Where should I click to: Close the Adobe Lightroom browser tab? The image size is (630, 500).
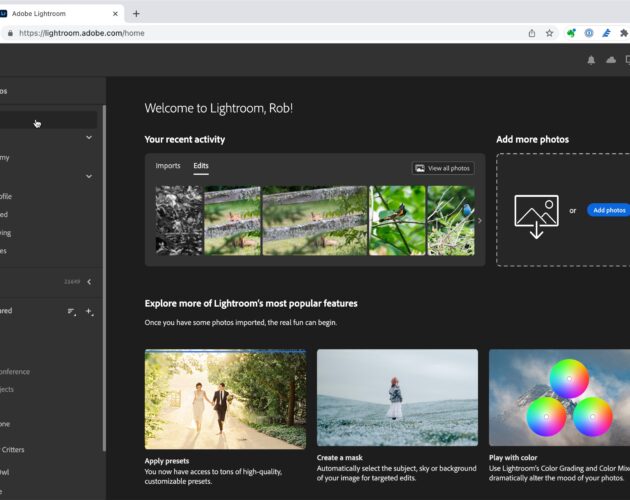click(115, 14)
